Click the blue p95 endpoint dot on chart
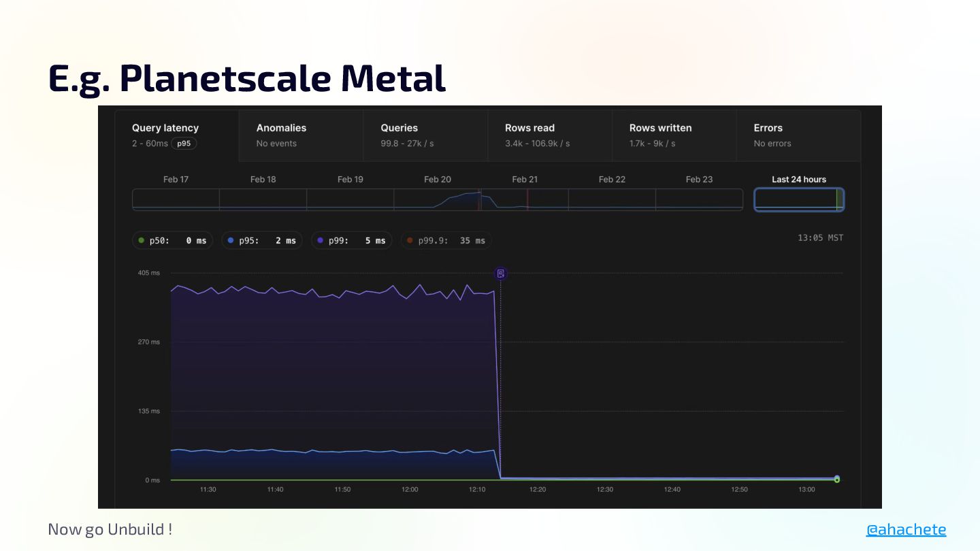The width and height of the screenshot is (980, 551). 837,478
